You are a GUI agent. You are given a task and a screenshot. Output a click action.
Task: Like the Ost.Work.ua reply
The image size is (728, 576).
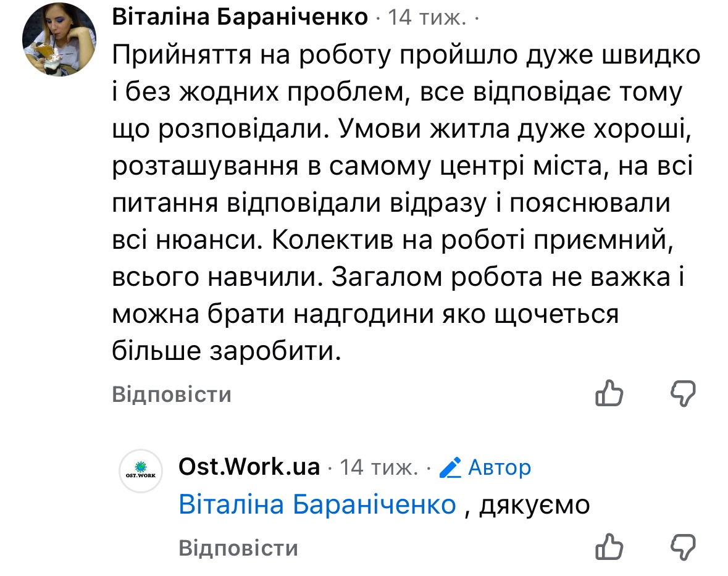pyautogui.click(x=608, y=546)
